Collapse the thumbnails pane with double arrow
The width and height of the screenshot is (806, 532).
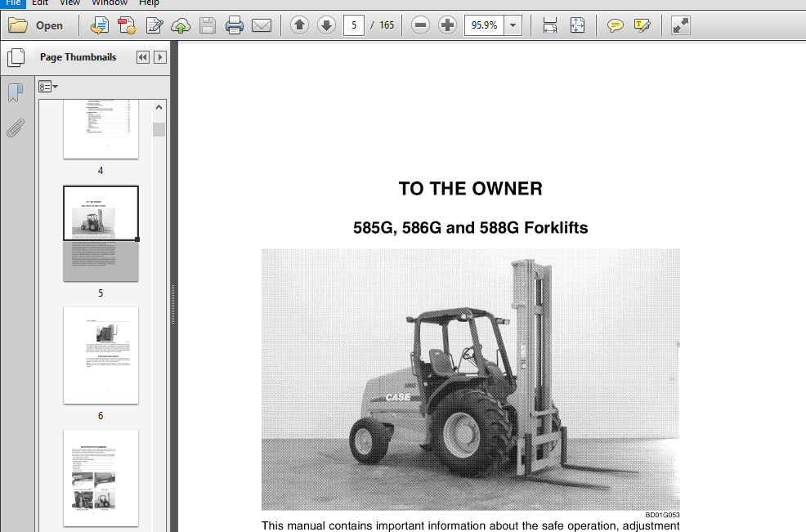(x=143, y=57)
